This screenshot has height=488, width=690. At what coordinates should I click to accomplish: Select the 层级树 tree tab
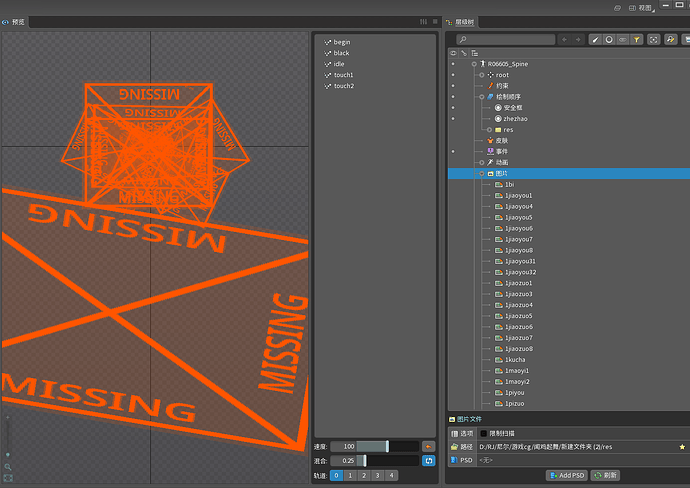[466, 22]
